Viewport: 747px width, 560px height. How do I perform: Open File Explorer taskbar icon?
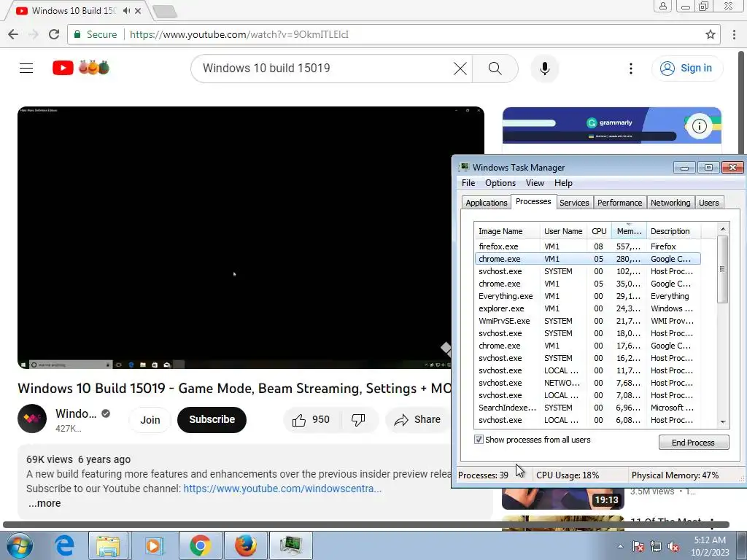108,545
